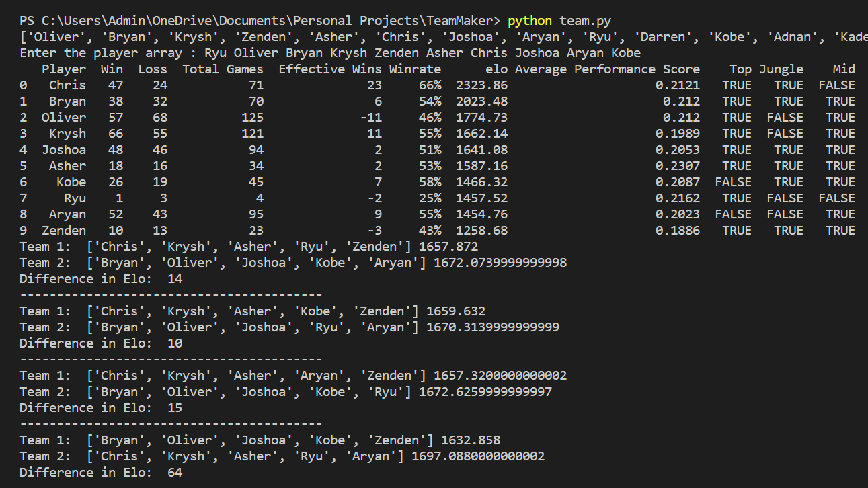Image resolution: width=868 pixels, height=488 pixels.
Task: Click Zenden's performance score 0.1886
Action: coord(678,231)
